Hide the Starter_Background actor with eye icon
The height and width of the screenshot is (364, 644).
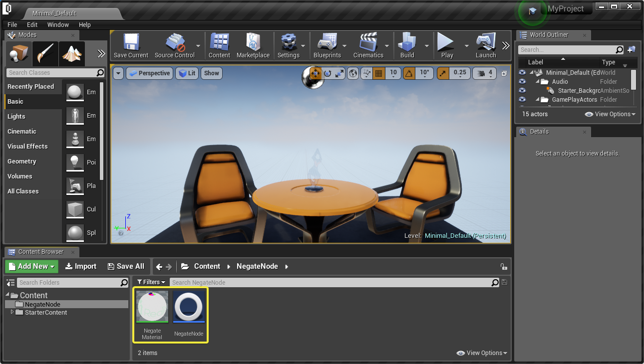point(522,91)
